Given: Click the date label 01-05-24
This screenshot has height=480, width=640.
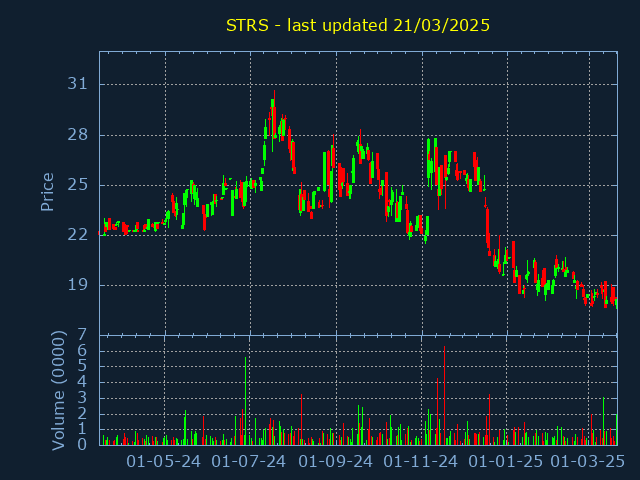Looking at the screenshot, I should pos(163,462).
